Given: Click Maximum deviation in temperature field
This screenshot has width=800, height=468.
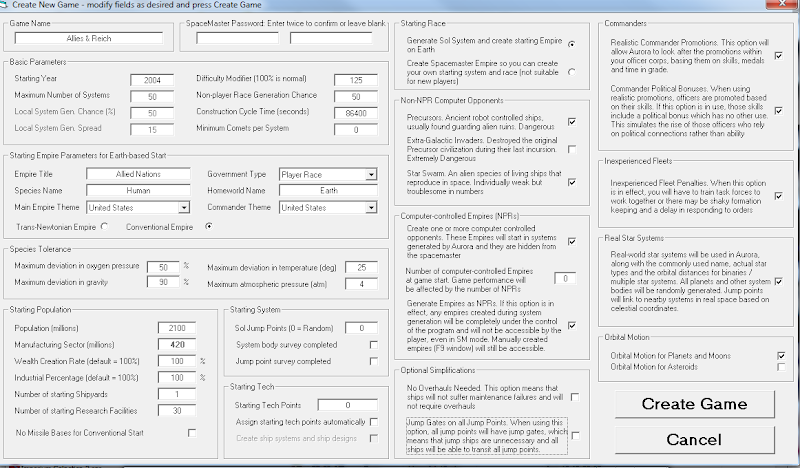Looking at the screenshot, I should (361, 267).
